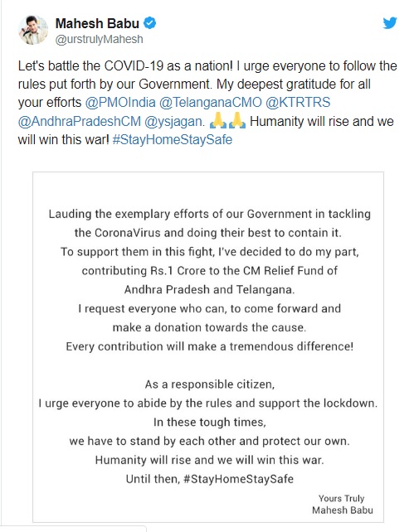
Task: Click the tweet text 'Let's battle the COVID-19'
Action: tap(90, 65)
